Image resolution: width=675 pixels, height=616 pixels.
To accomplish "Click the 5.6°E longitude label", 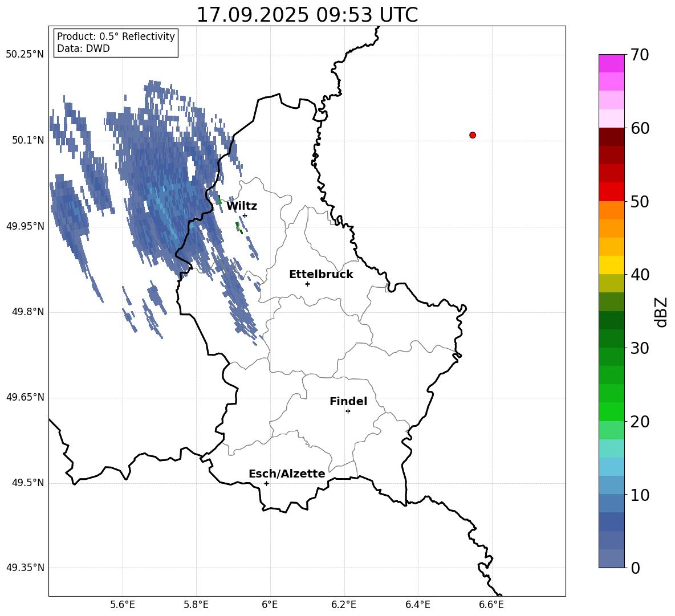I will pyautogui.click(x=123, y=605).
